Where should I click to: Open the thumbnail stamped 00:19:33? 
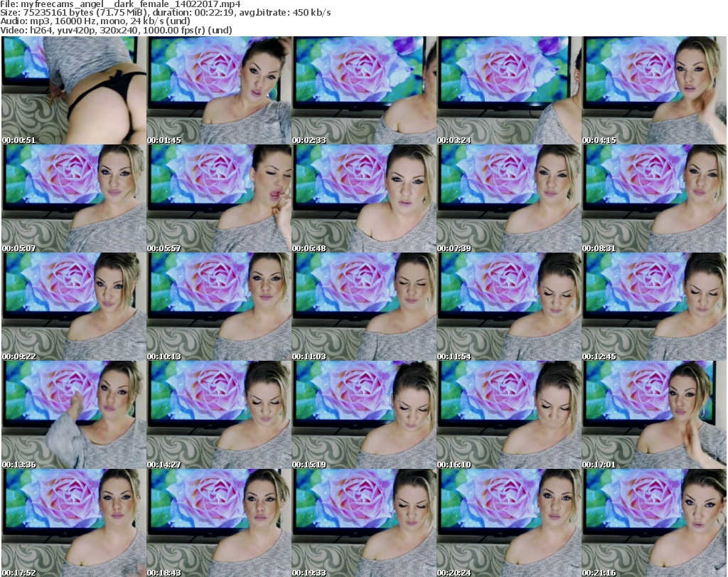(x=364, y=523)
